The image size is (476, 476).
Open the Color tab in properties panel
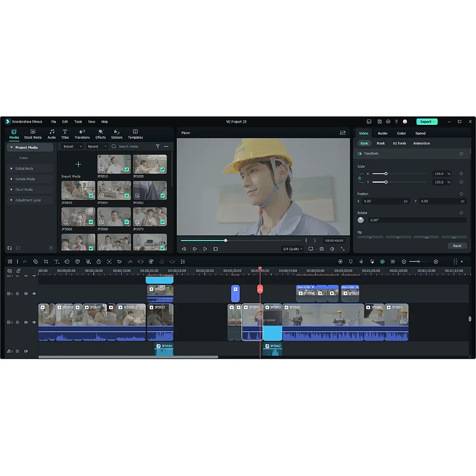pos(401,133)
